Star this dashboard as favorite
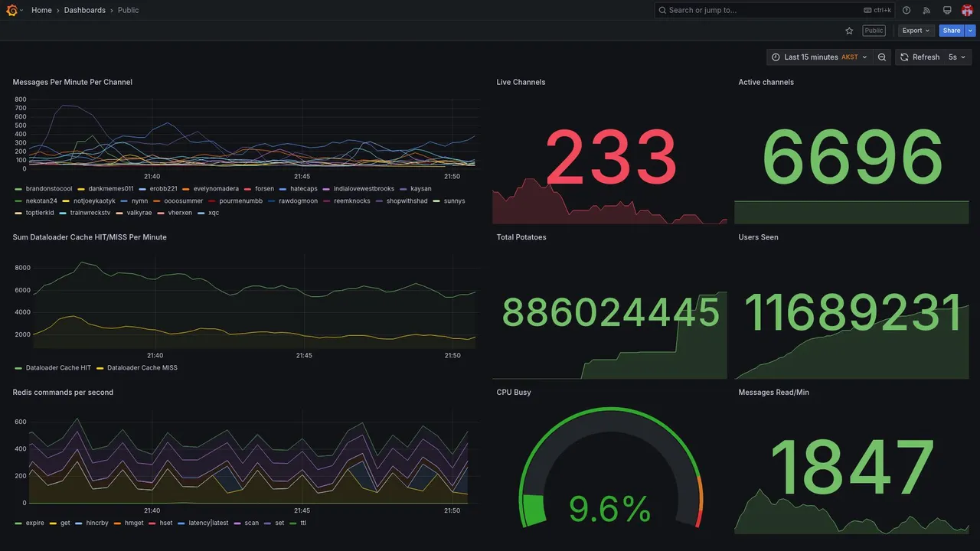The image size is (980, 551). (849, 31)
